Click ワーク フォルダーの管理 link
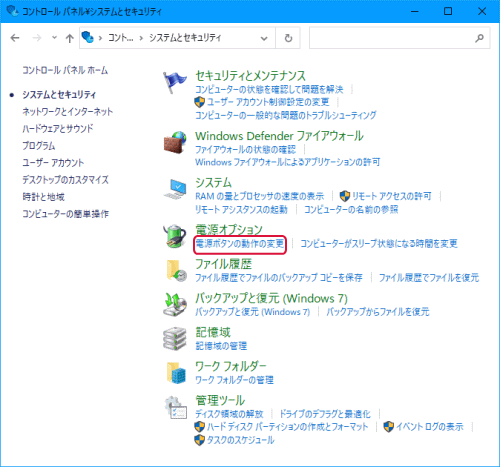Screen dimensions: 500x467 234,380
